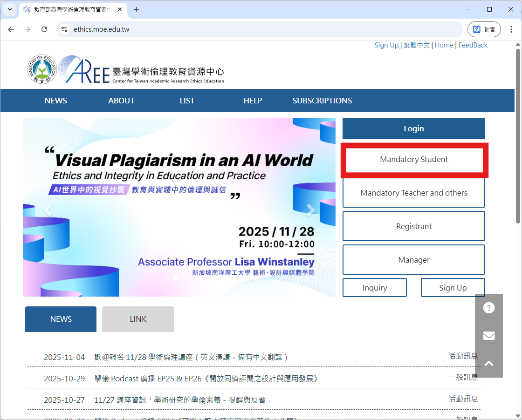
Task: Click the help question mark floating icon
Action: (488, 308)
